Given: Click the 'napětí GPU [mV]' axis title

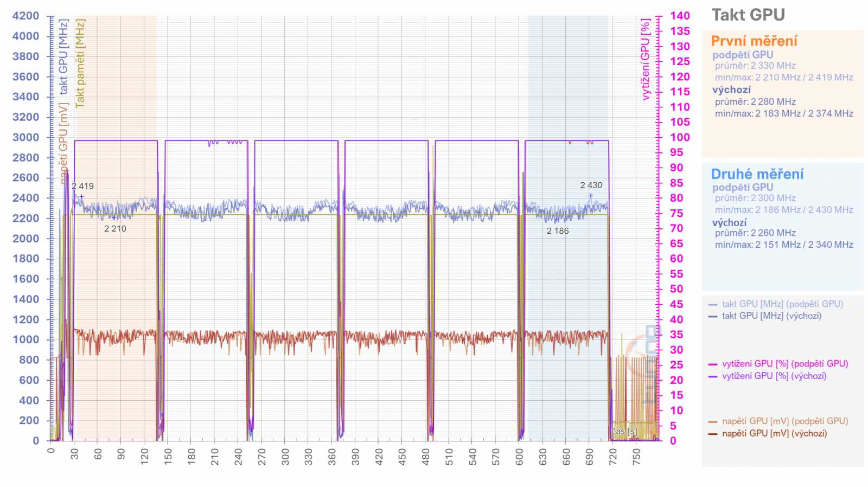Looking at the screenshot, I should tap(63, 143).
